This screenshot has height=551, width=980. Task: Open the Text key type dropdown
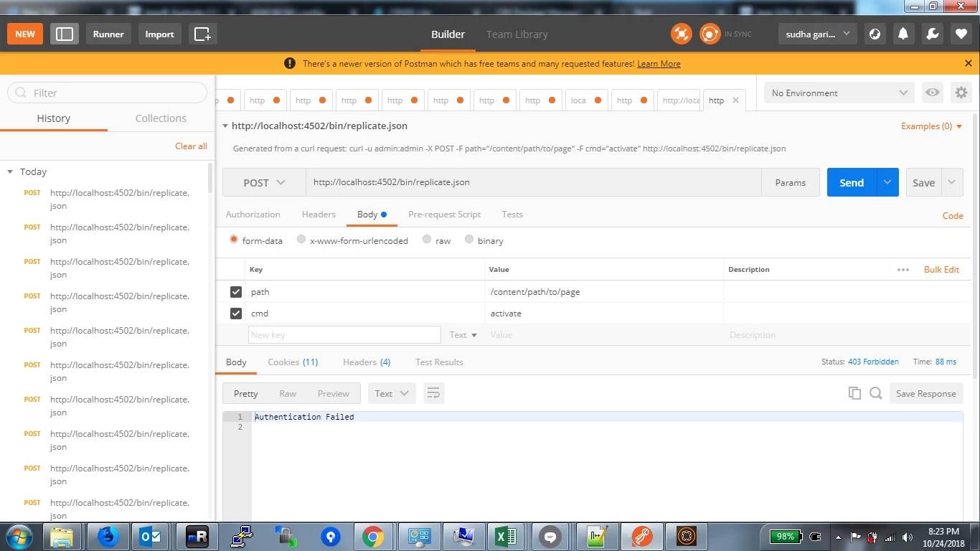coord(463,335)
